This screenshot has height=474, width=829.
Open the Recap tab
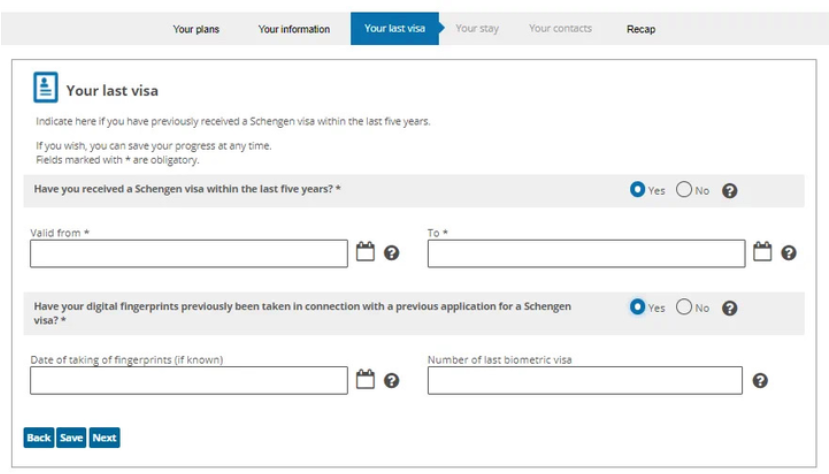(641, 29)
